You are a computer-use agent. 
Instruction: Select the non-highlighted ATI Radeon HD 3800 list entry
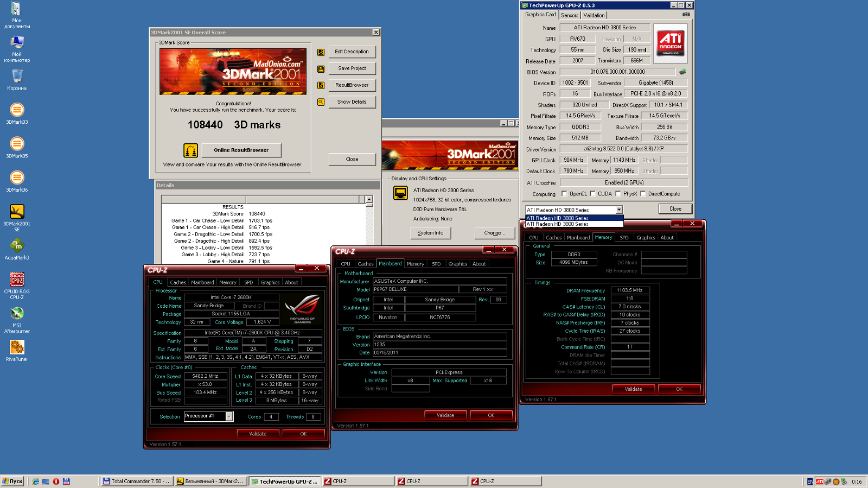(x=575, y=224)
